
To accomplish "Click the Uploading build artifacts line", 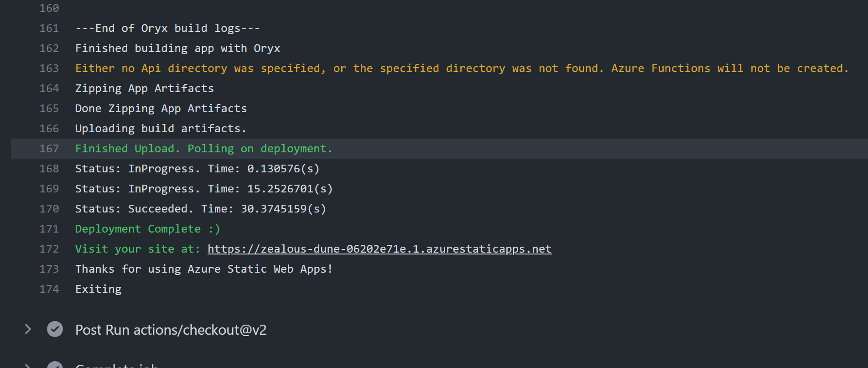I will [x=161, y=128].
